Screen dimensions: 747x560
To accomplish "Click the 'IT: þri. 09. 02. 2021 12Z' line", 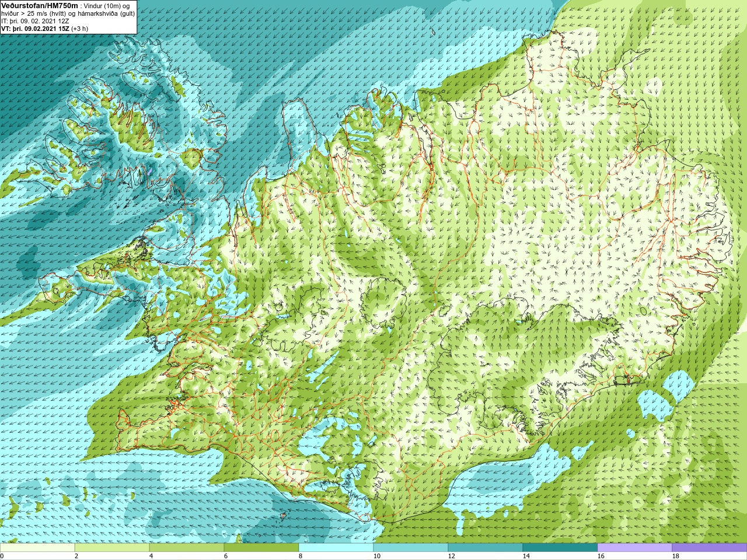I will (35, 21).
